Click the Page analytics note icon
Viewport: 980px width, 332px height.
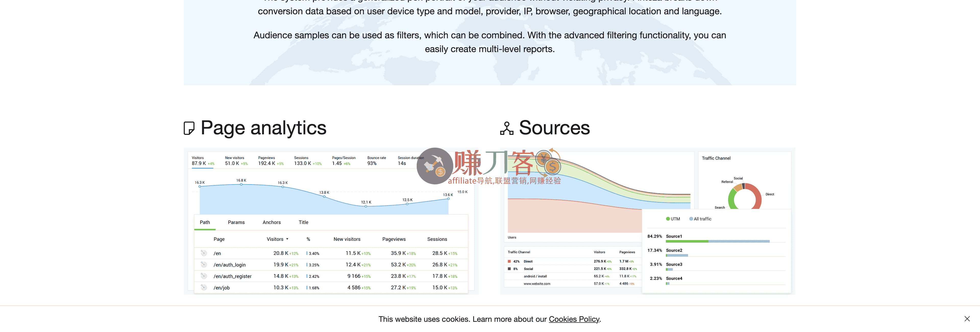coord(189,128)
